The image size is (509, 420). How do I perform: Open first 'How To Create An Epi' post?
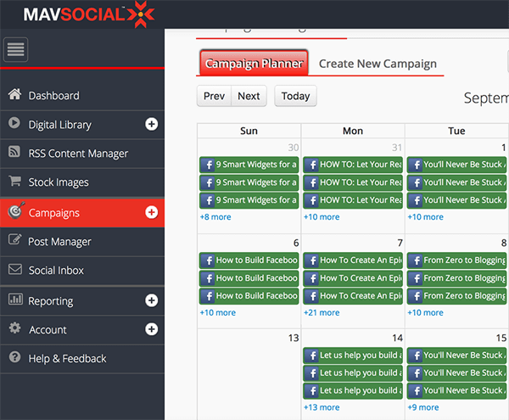click(x=353, y=260)
